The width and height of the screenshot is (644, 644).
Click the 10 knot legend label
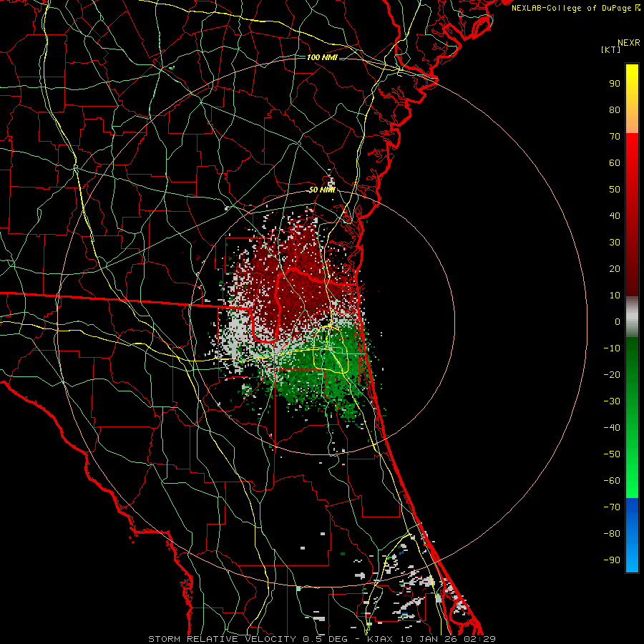tap(615, 296)
